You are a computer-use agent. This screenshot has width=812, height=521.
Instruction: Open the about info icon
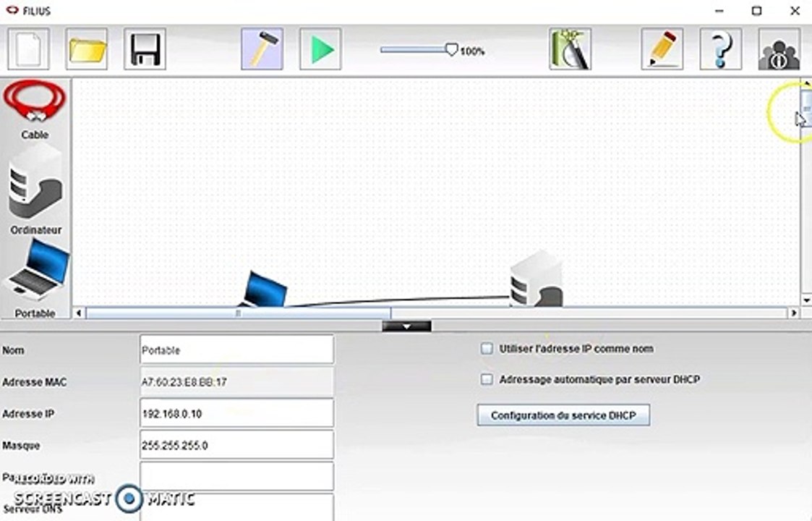tap(779, 49)
